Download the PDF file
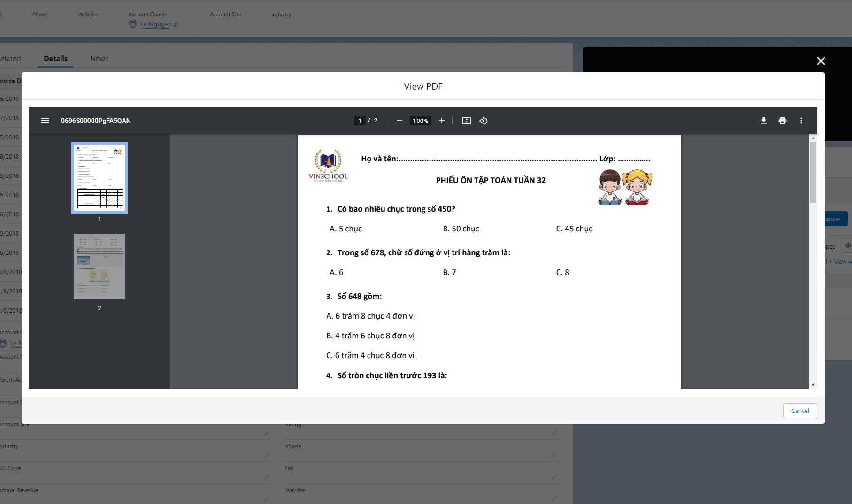852x504 pixels. tap(763, 121)
